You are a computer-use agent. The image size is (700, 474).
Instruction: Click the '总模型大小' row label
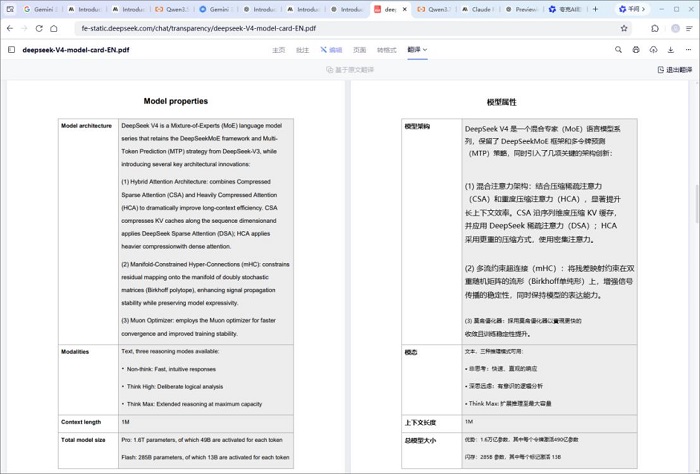[x=420, y=441]
